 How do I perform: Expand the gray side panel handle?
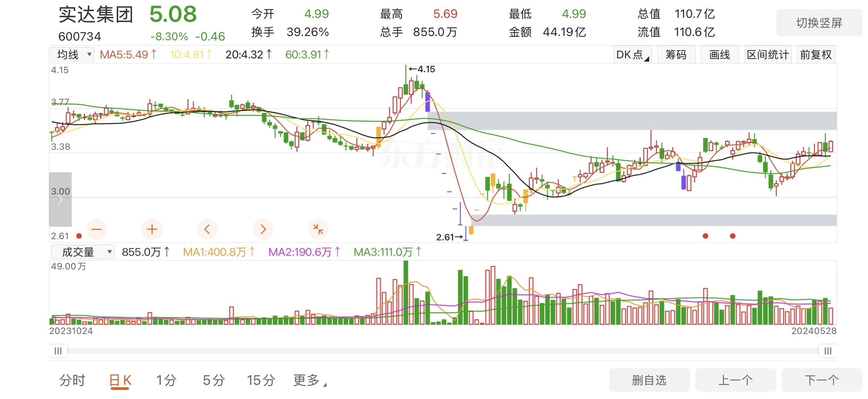click(60, 199)
